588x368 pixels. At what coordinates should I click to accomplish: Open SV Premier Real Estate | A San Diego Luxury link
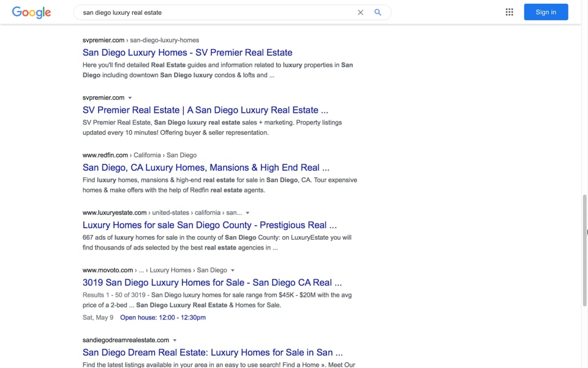tap(205, 110)
